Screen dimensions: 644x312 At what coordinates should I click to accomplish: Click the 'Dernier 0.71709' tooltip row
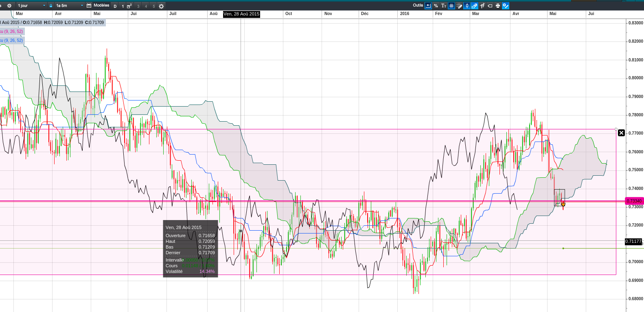[190, 253]
